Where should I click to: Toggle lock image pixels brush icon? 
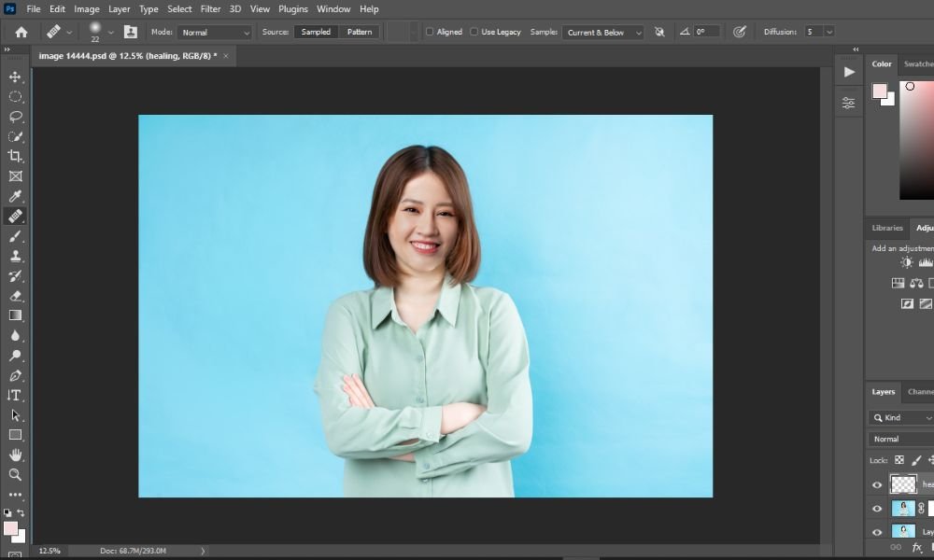(x=916, y=460)
